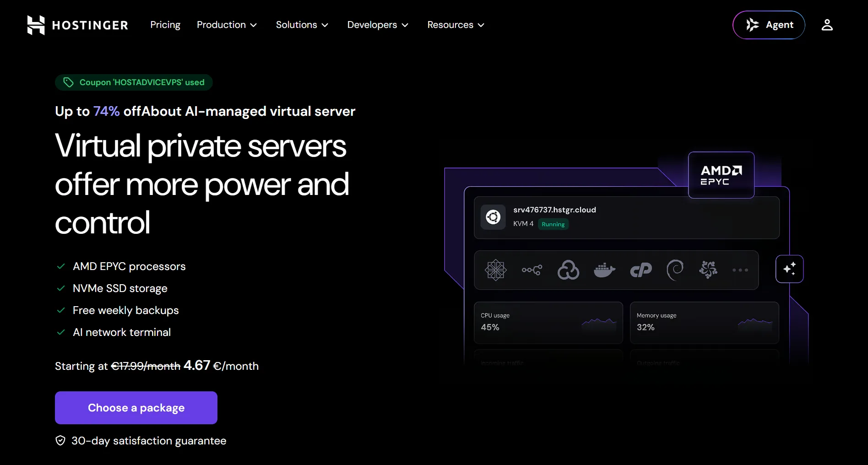The width and height of the screenshot is (868, 465).
Task: Click the AI sparkle assistant button
Action: coord(789,269)
